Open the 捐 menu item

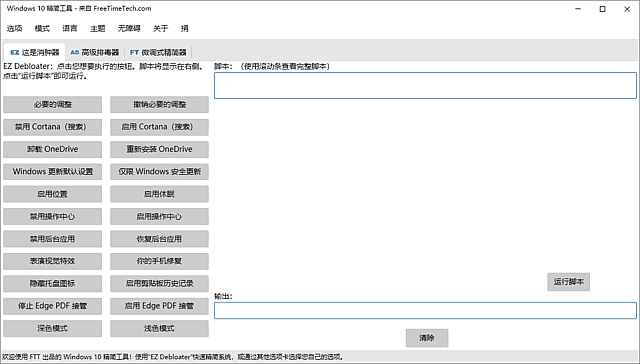point(184,29)
